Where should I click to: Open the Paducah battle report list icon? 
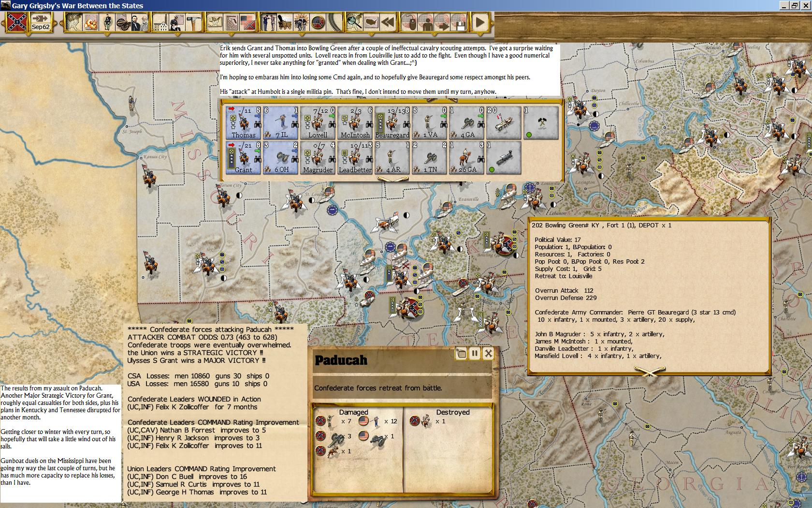click(461, 353)
